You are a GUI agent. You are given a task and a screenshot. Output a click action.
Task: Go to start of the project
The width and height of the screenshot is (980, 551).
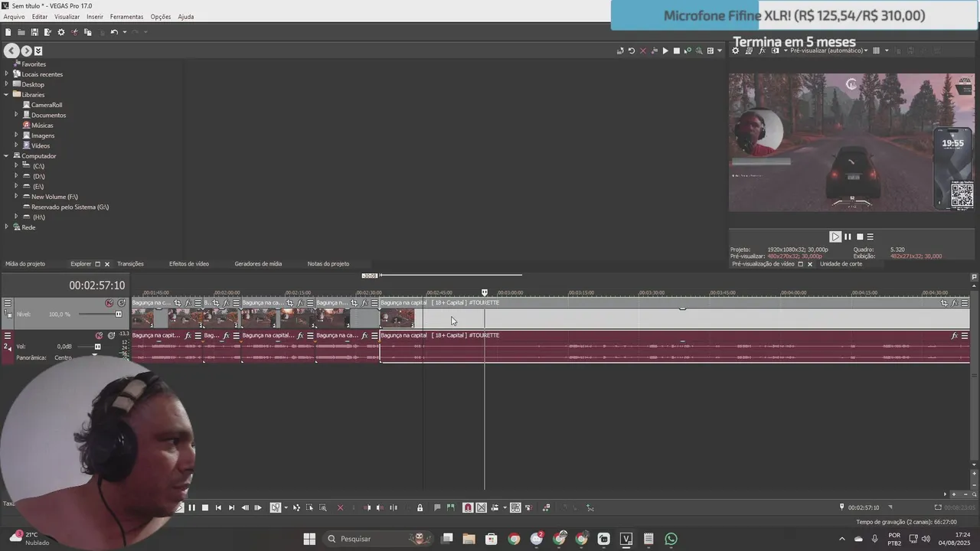pos(218,507)
